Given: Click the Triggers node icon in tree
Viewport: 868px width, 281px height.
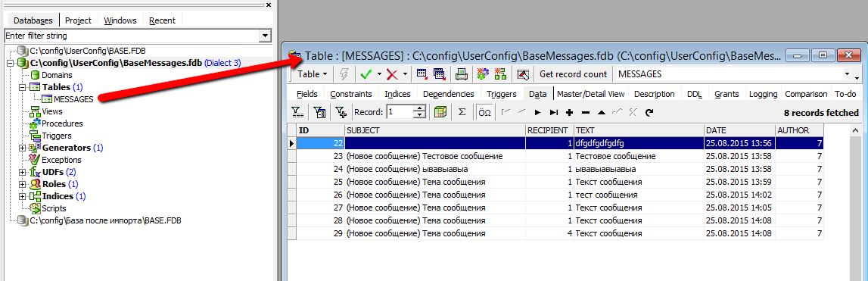Looking at the screenshot, I should [36, 136].
